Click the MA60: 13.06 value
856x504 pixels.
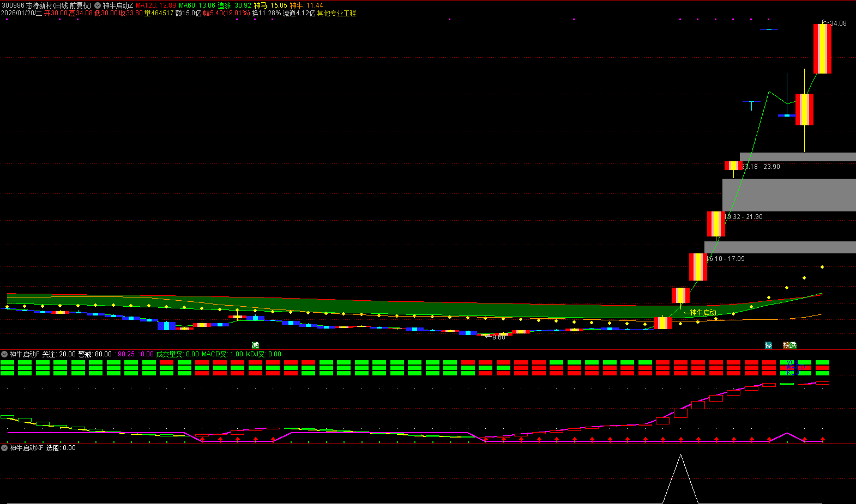click(x=197, y=5)
